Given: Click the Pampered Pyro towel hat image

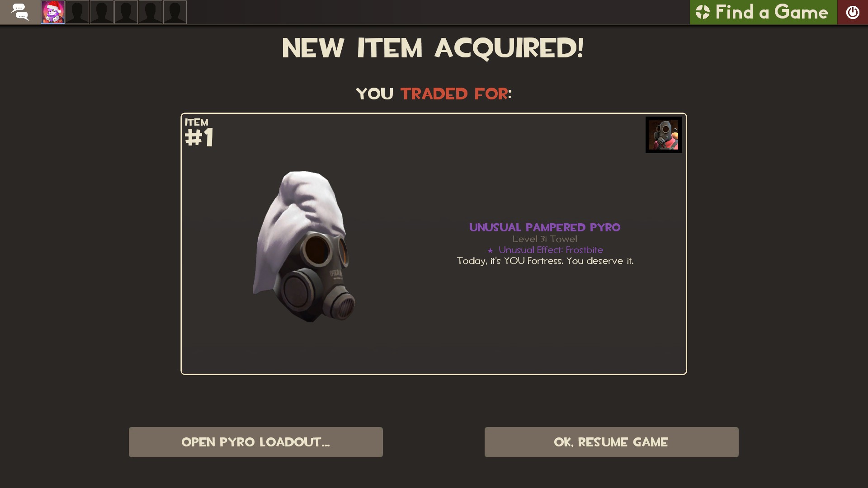Looking at the screenshot, I should click(304, 246).
